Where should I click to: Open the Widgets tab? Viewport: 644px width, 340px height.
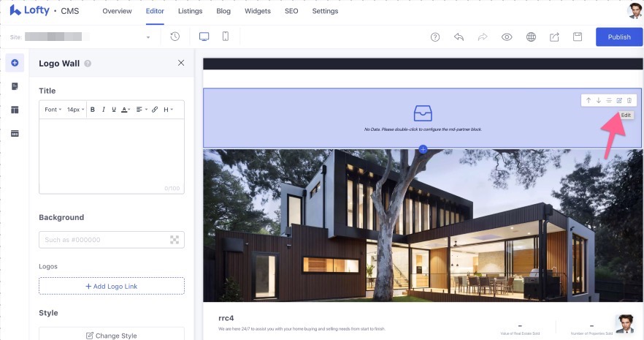pyautogui.click(x=258, y=12)
